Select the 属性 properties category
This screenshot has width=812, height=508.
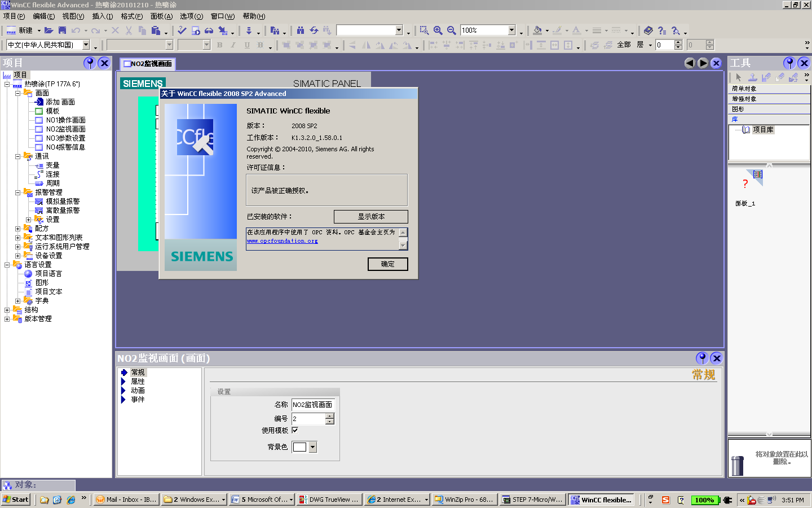point(138,382)
